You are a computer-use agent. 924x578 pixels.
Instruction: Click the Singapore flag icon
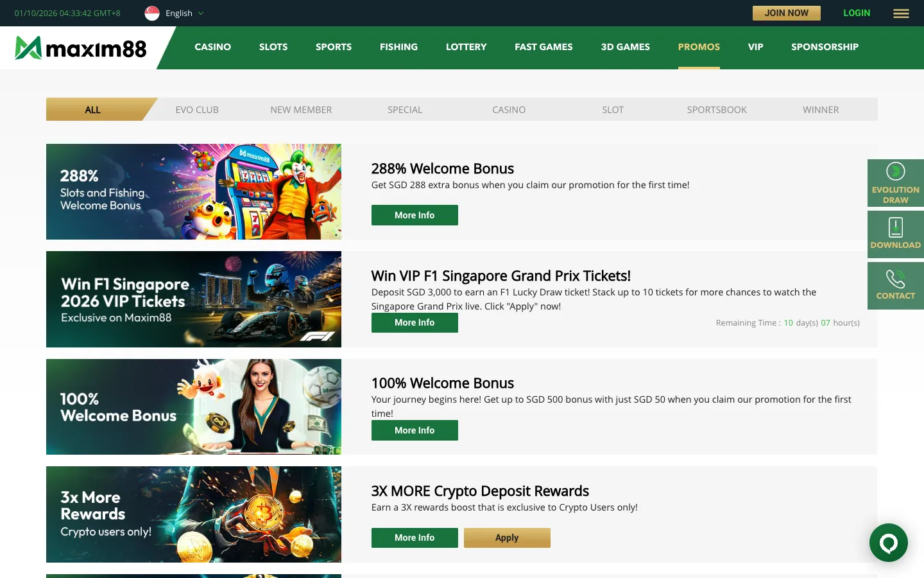coord(152,13)
